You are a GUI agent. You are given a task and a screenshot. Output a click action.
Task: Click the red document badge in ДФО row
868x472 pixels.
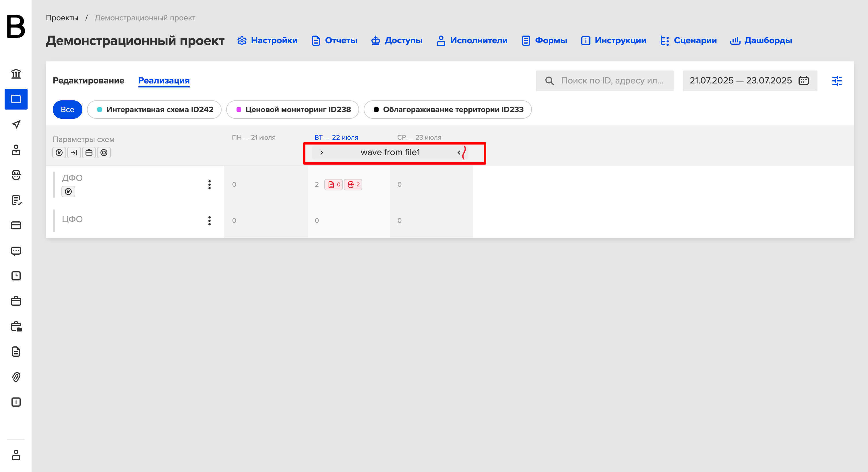tap(334, 184)
